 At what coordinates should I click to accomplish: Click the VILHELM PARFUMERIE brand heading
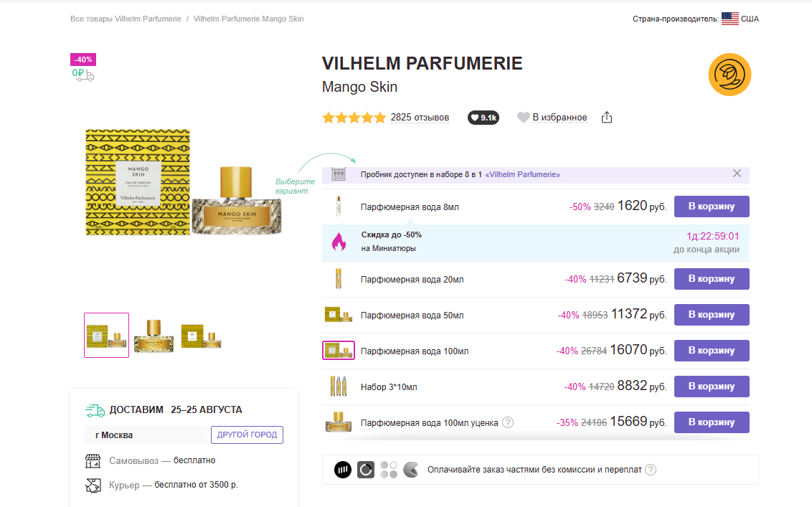pos(422,63)
